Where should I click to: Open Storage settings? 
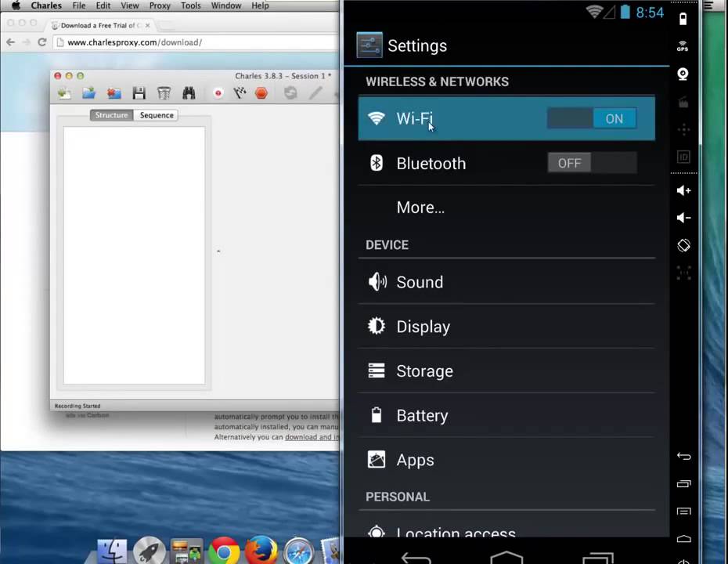pos(506,371)
